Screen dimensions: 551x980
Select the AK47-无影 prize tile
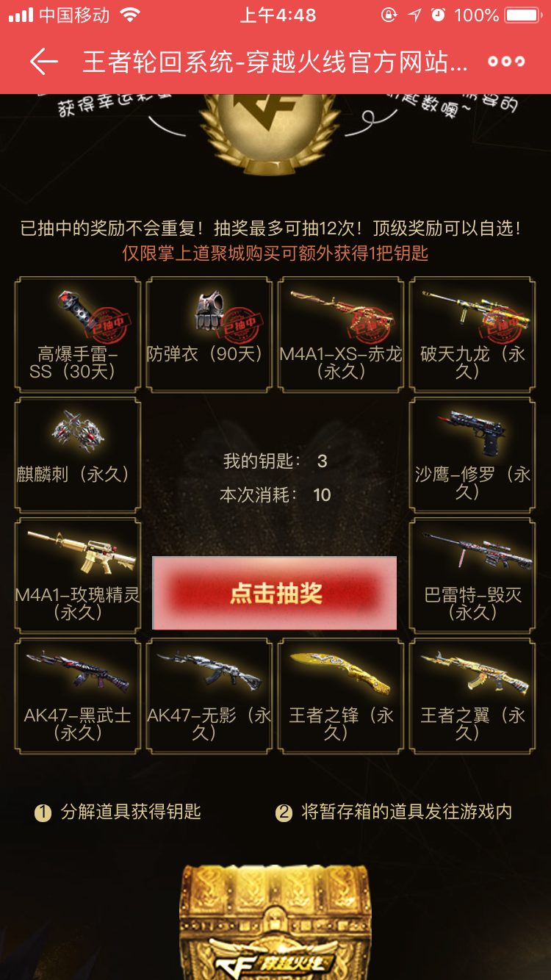[x=209, y=695]
